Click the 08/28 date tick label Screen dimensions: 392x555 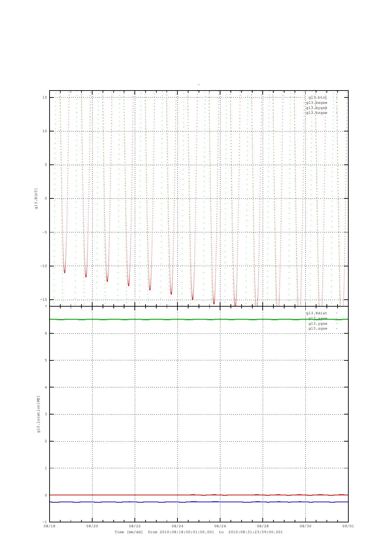[x=263, y=526]
